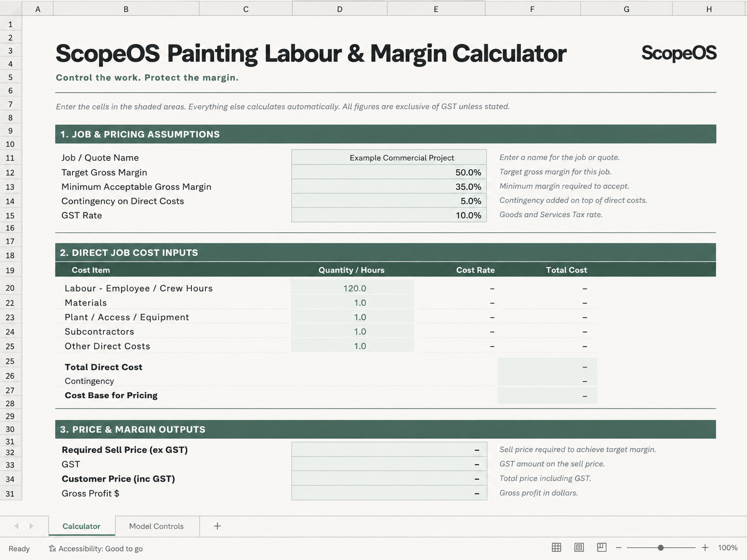Click the Ready status indicator
Screen dimensions: 747x560
(x=19, y=549)
